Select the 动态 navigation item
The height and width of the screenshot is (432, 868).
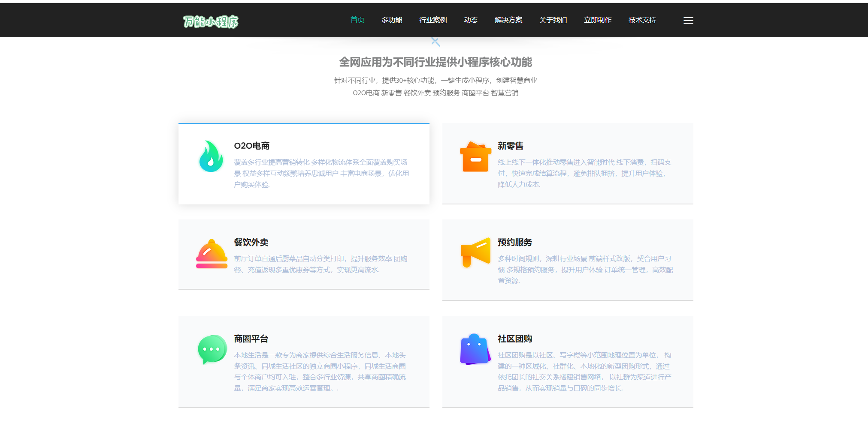click(471, 20)
